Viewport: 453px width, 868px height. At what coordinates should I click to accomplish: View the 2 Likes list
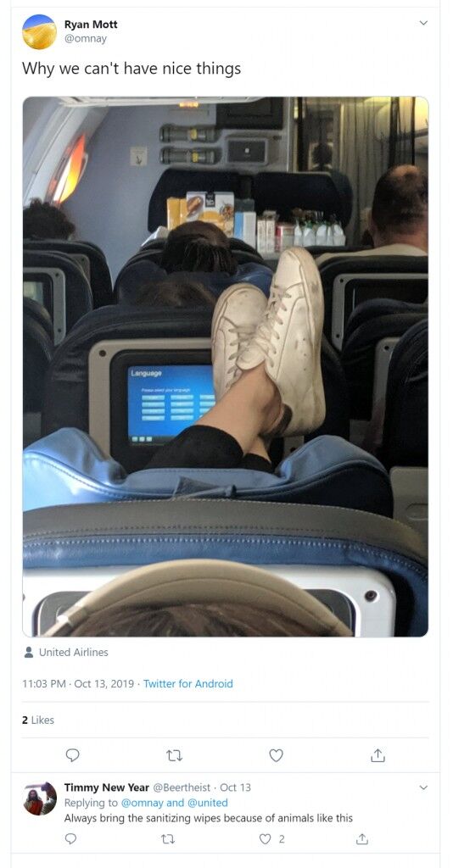(x=38, y=720)
